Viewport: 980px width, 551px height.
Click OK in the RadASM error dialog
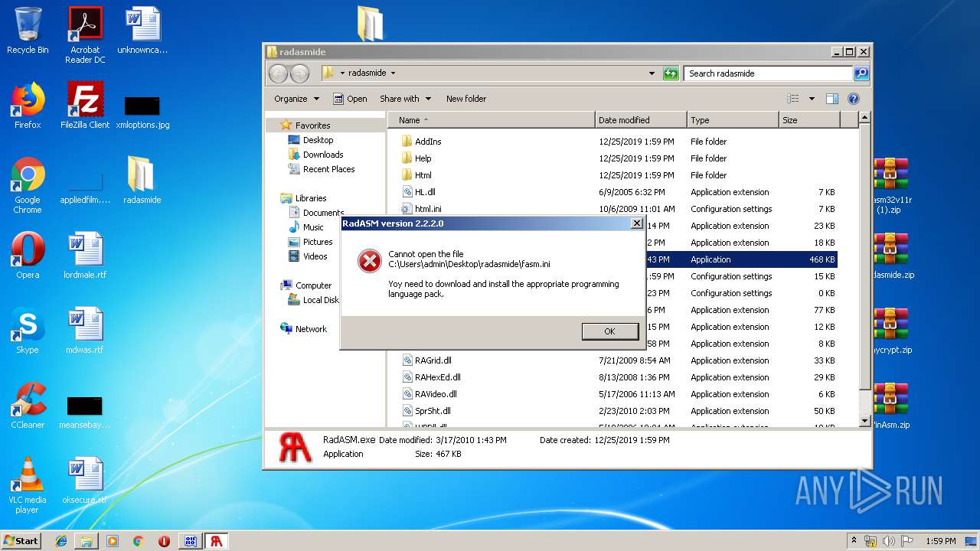pyautogui.click(x=609, y=331)
